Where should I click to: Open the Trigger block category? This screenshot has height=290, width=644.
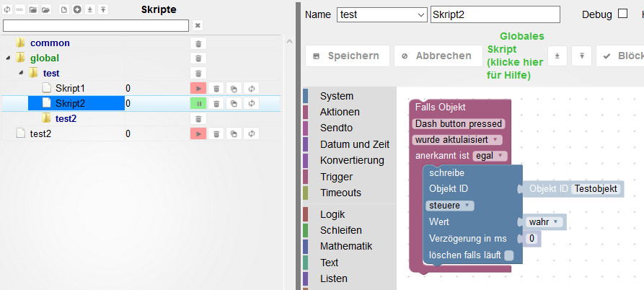coord(335,177)
